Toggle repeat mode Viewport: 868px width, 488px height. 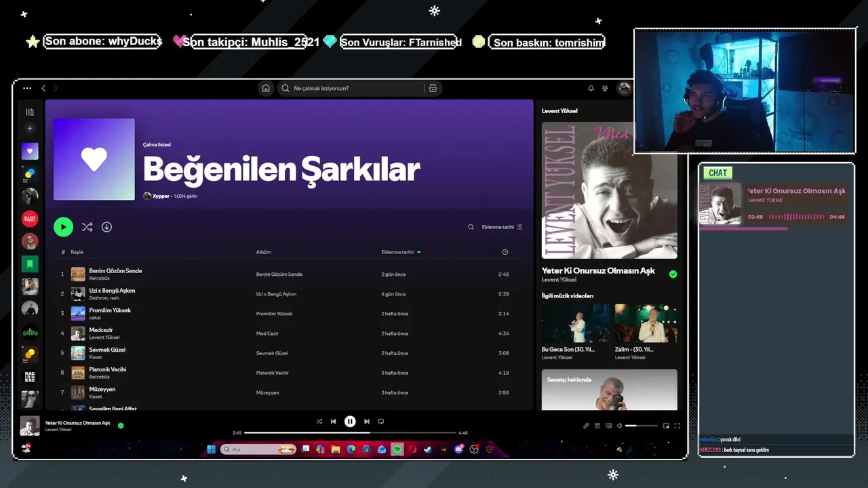coord(380,422)
